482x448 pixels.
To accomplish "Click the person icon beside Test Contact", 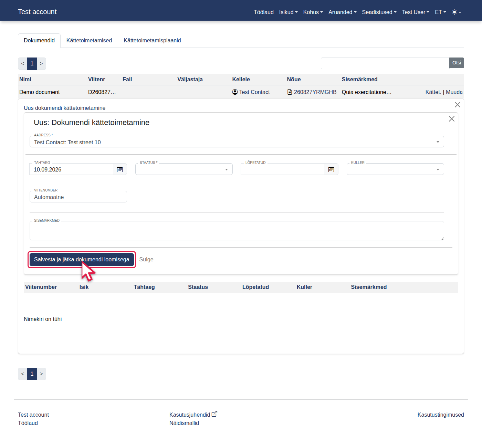I will pyautogui.click(x=235, y=92).
